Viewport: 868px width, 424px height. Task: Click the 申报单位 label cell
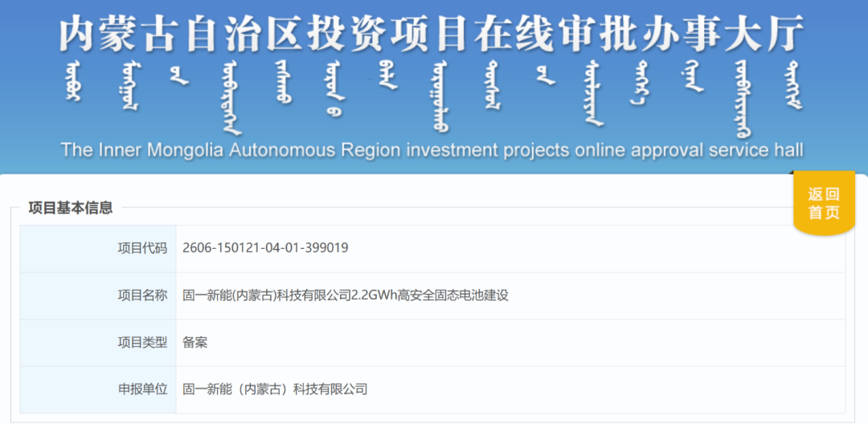98,389
